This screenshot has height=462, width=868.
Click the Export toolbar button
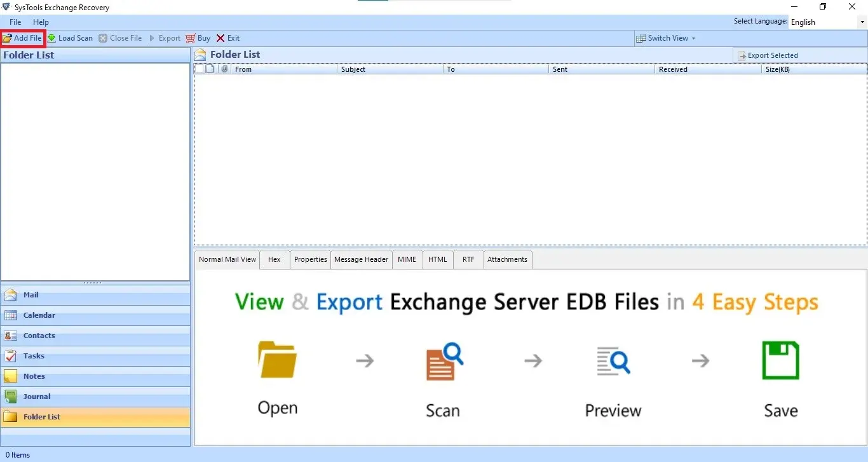coord(165,38)
